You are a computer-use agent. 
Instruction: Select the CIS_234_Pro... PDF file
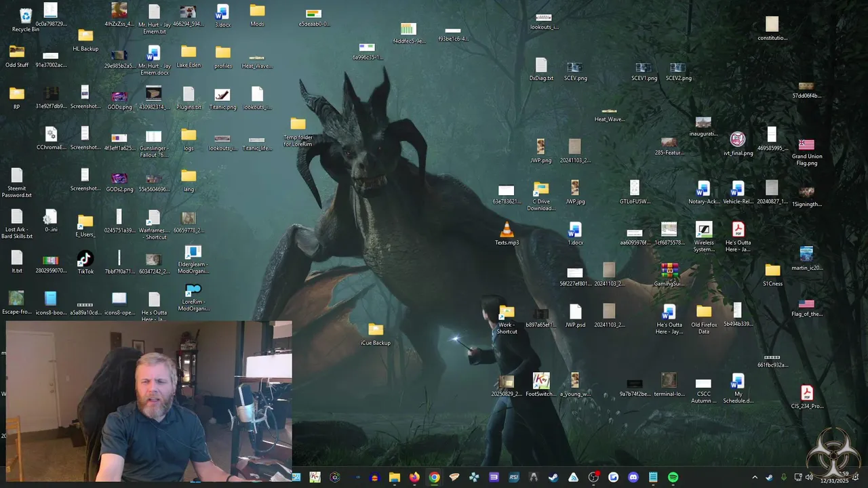click(x=807, y=396)
